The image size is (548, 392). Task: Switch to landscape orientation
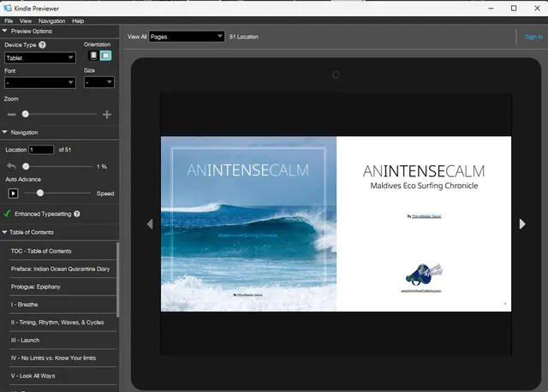pos(105,56)
